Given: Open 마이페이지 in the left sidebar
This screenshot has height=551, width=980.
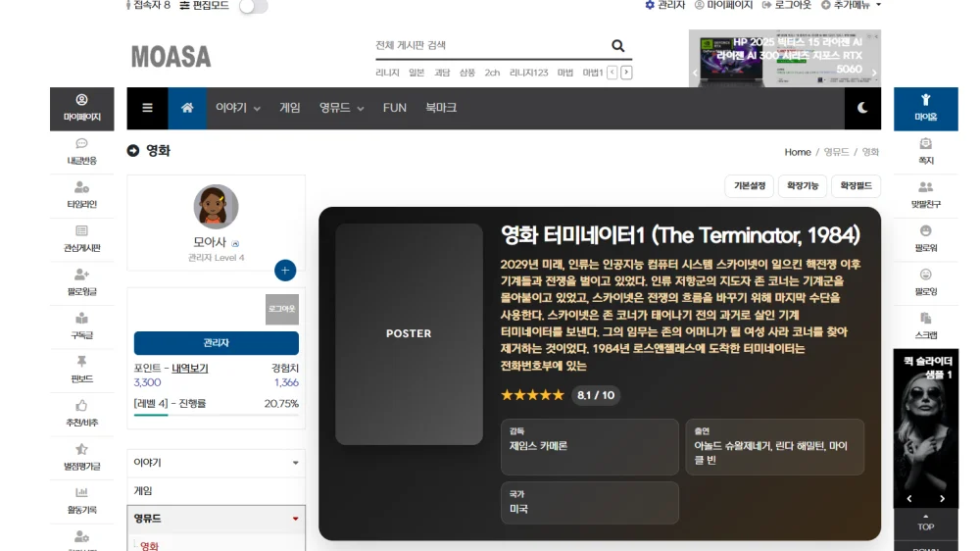Looking at the screenshot, I should 82,109.
